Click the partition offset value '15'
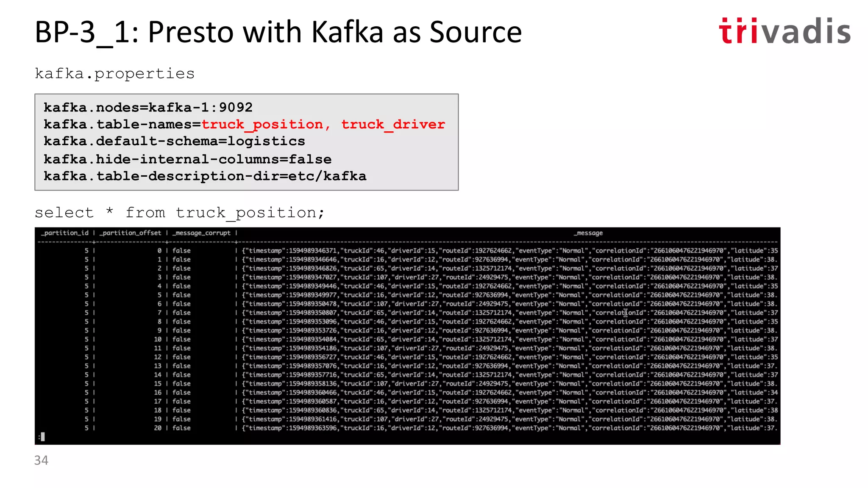The width and height of the screenshot is (868, 488). pos(158,384)
